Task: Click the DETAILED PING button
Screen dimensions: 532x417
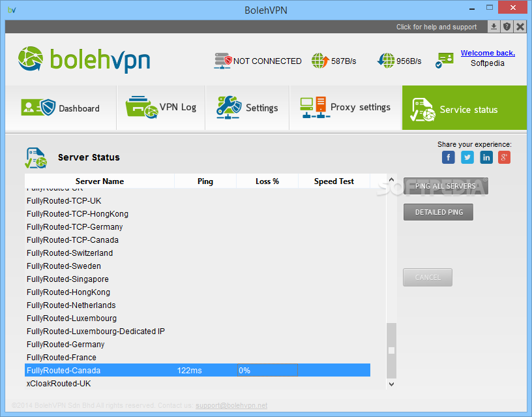Action: (438, 212)
